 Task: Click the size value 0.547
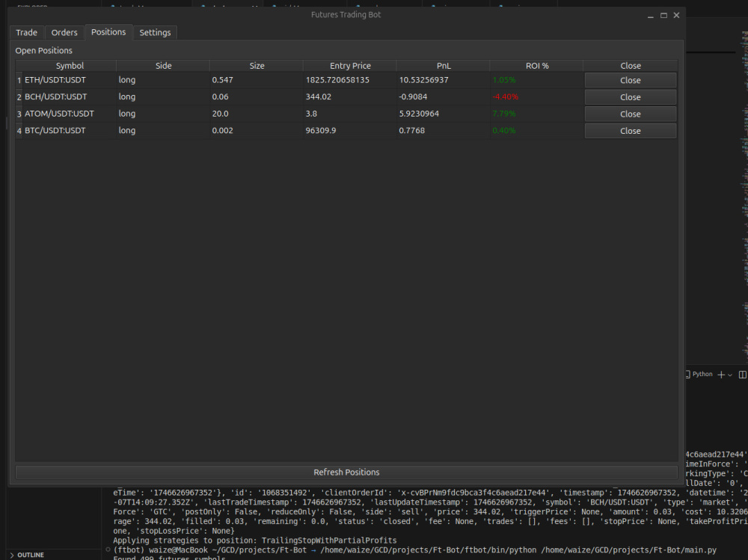click(x=222, y=80)
